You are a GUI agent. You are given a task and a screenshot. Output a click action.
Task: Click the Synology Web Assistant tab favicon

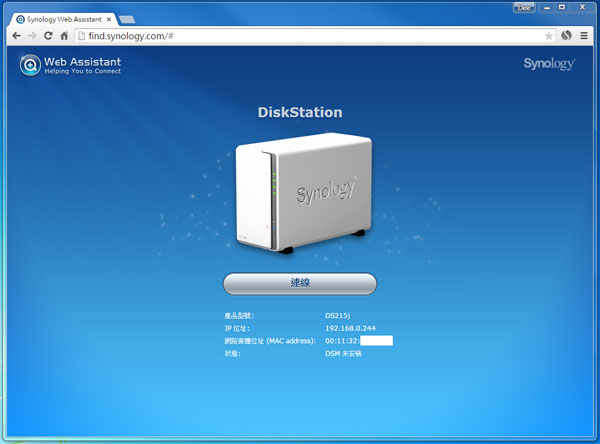(x=21, y=18)
